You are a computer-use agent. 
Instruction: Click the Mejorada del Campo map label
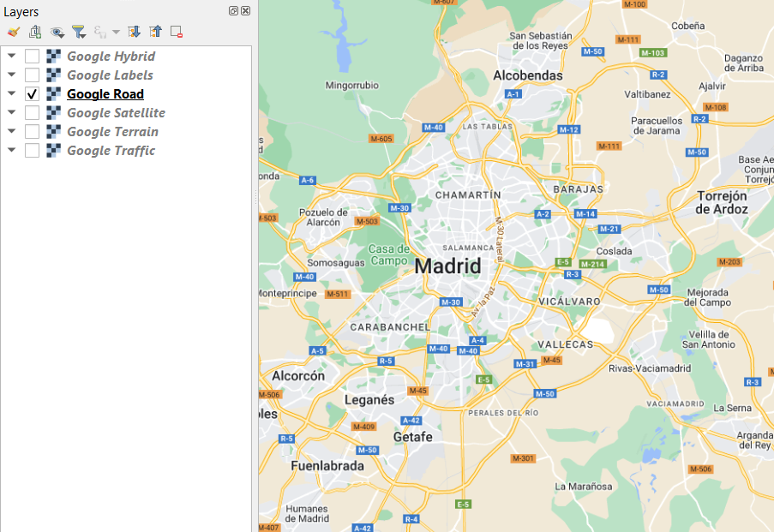[x=707, y=297]
